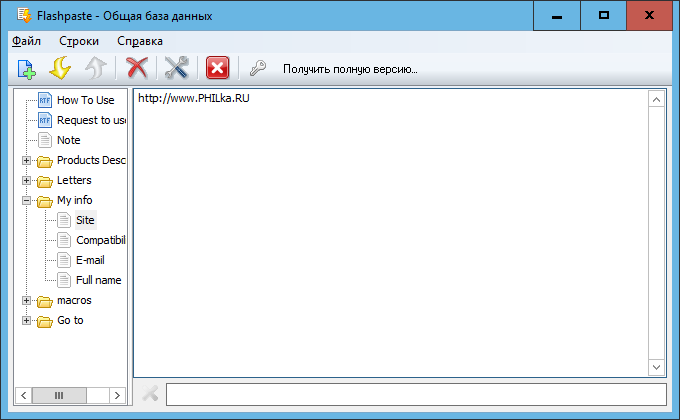
Task: Expand the Products Desc folder
Action: 26,161
